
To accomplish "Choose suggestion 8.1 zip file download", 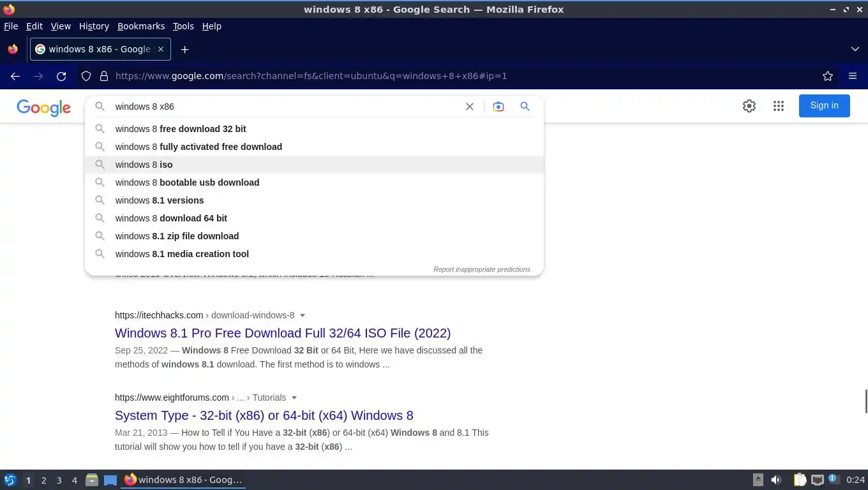I will [x=314, y=236].
